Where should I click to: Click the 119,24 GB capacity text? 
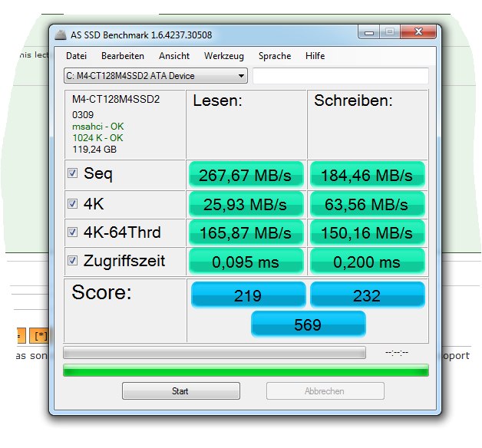[94, 150]
